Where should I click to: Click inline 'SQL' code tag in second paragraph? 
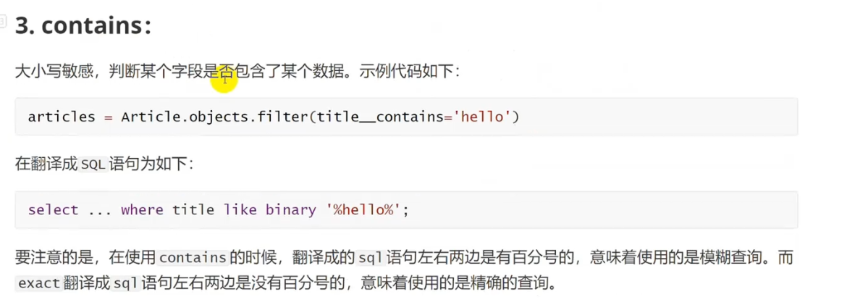pyautogui.click(x=93, y=165)
